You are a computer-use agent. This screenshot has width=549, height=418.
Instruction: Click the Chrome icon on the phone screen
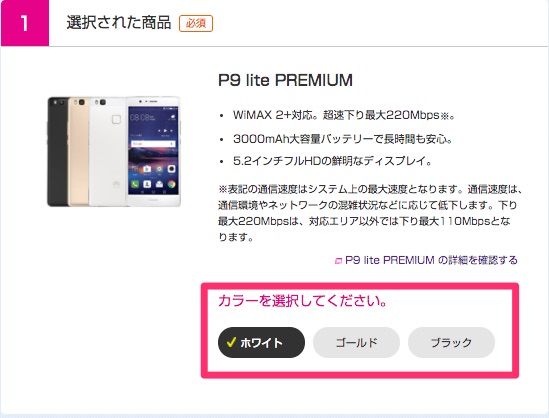click(171, 184)
